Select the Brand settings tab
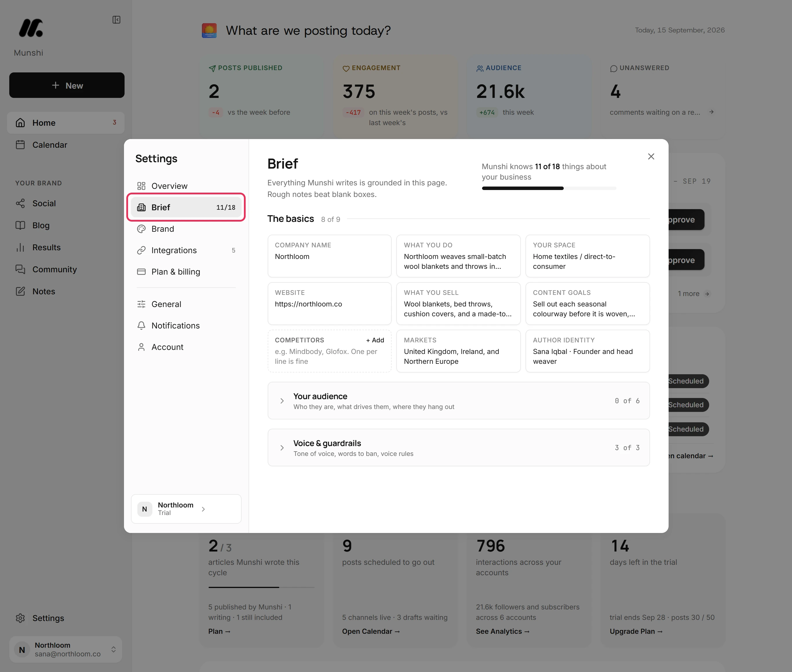792x672 pixels. (x=186, y=229)
